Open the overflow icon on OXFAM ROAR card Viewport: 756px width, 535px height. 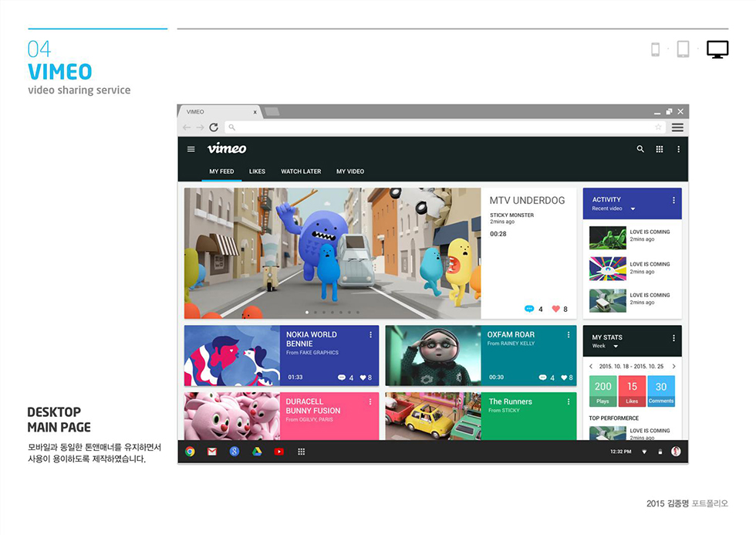[x=569, y=334]
